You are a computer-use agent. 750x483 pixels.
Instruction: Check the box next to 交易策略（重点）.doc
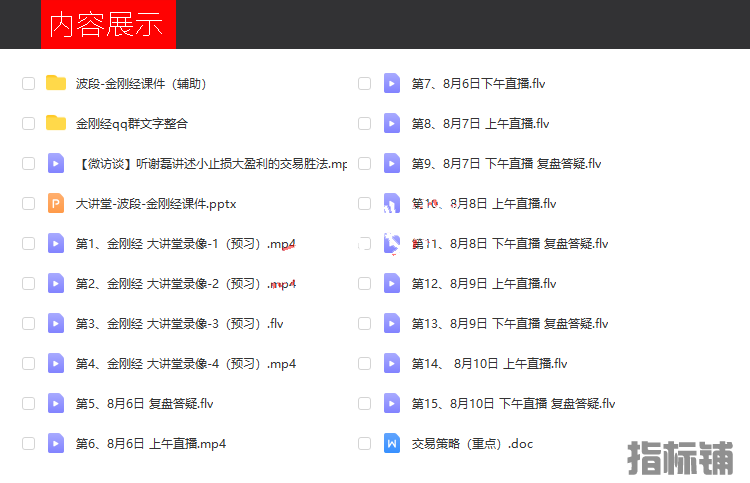click(364, 444)
